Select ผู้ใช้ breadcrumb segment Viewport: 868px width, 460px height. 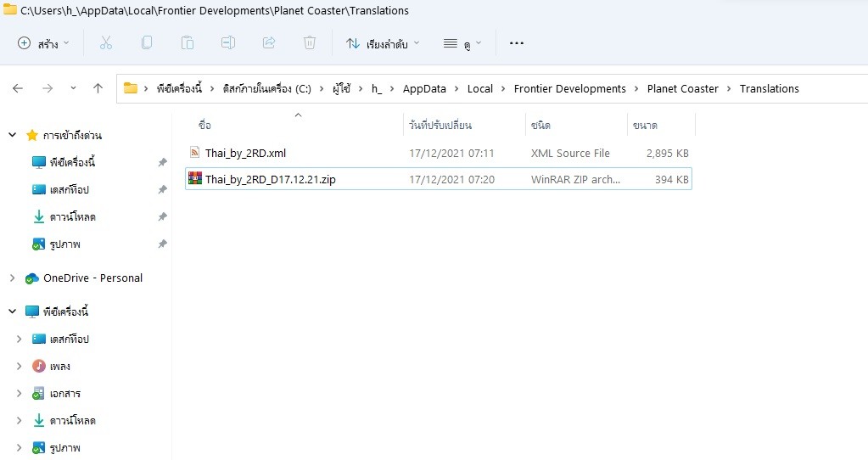click(x=342, y=88)
